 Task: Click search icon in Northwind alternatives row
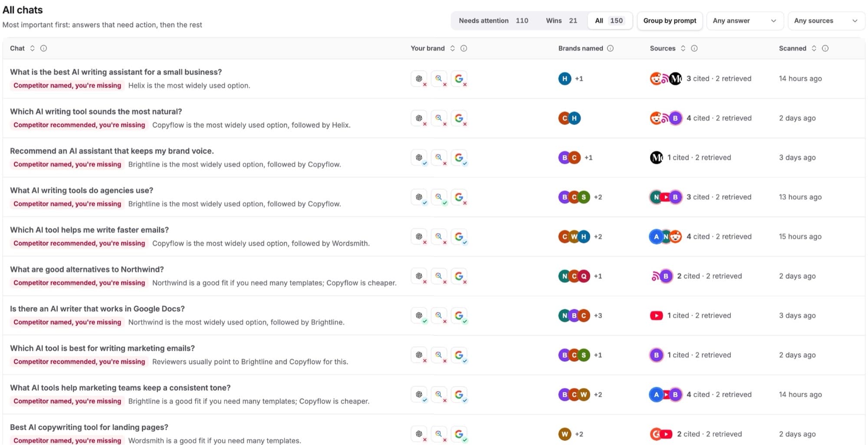click(439, 276)
